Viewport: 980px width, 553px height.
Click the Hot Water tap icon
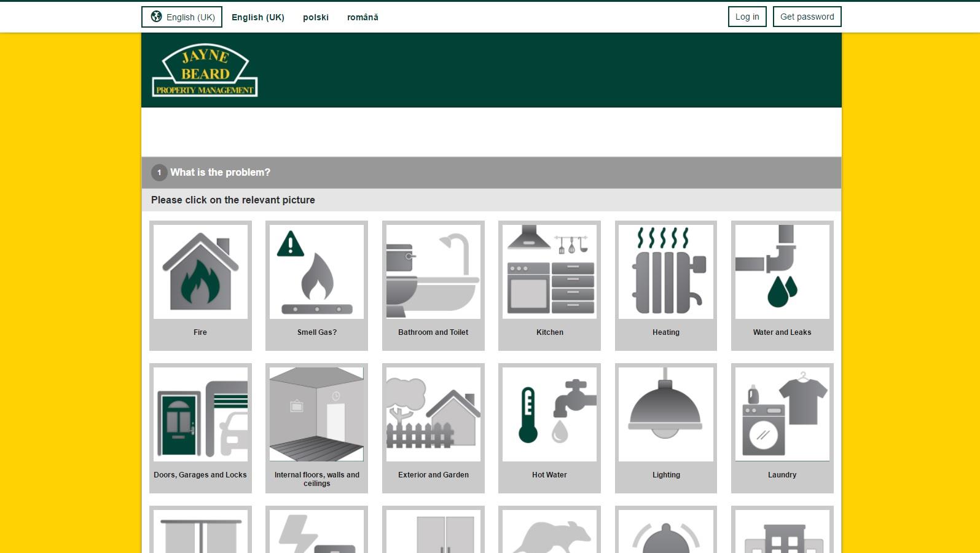pos(549,415)
